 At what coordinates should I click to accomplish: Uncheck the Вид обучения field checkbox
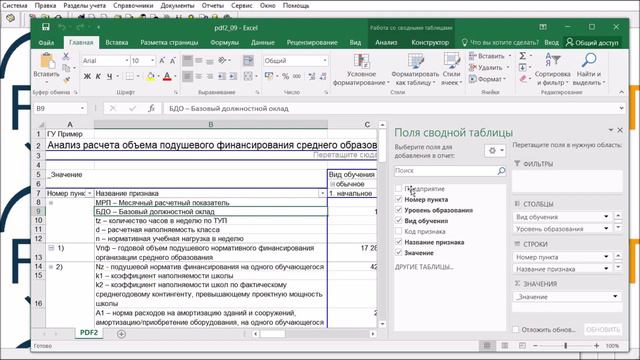tap(398, 220)
